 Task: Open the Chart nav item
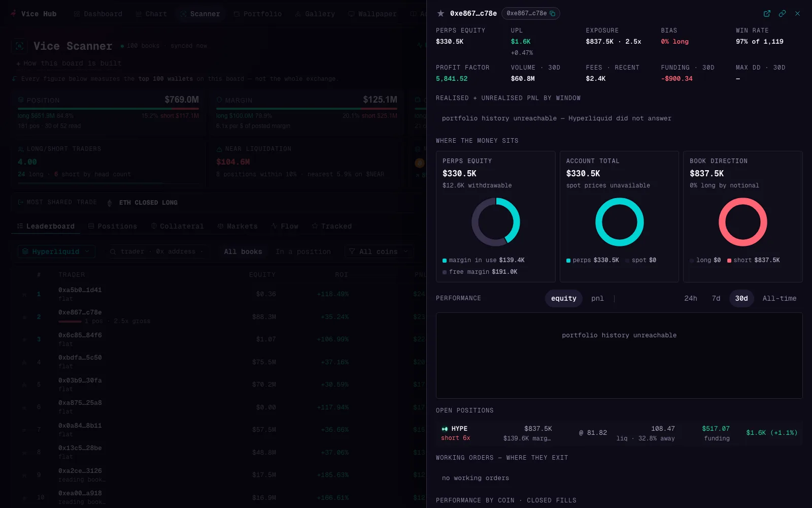[151, 14]
